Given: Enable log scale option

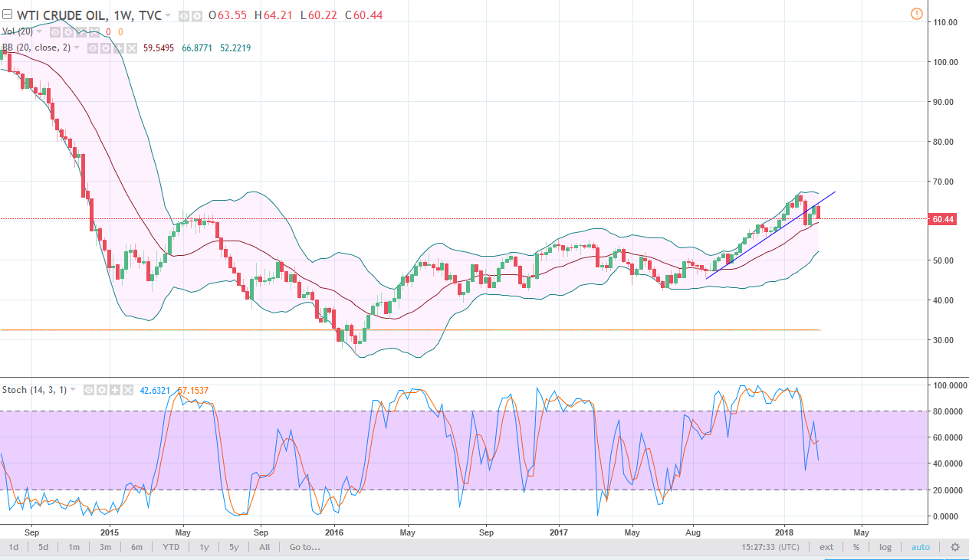Looking at the screenshot, I should coord(885,547).
